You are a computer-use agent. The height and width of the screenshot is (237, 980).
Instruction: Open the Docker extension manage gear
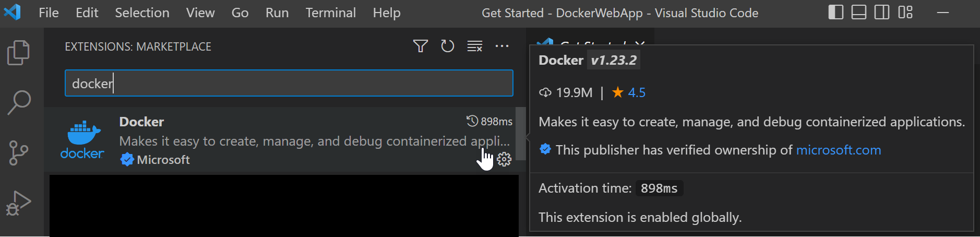click(504, 159)
